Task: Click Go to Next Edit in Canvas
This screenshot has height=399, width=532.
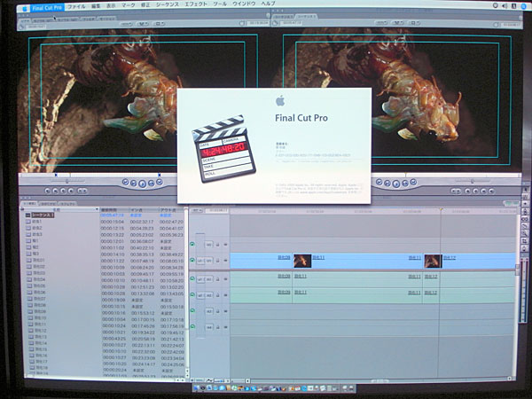Action: [413, 182]
